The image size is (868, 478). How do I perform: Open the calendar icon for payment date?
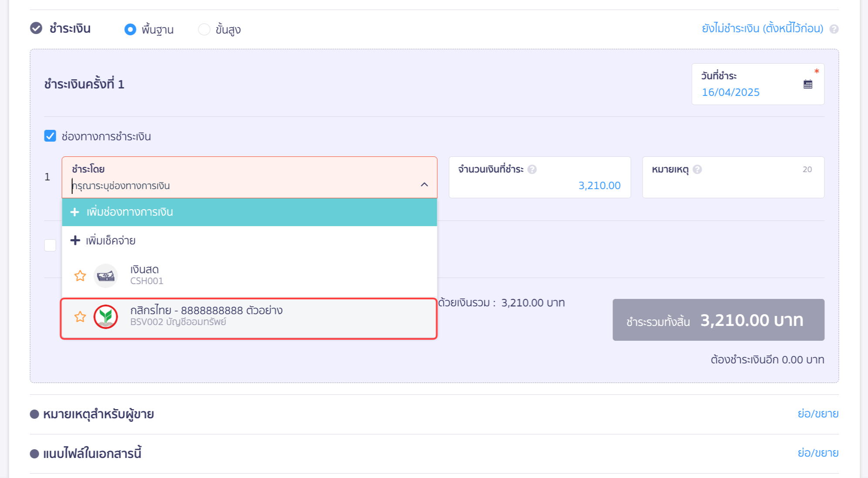click(x=808, y=84)
